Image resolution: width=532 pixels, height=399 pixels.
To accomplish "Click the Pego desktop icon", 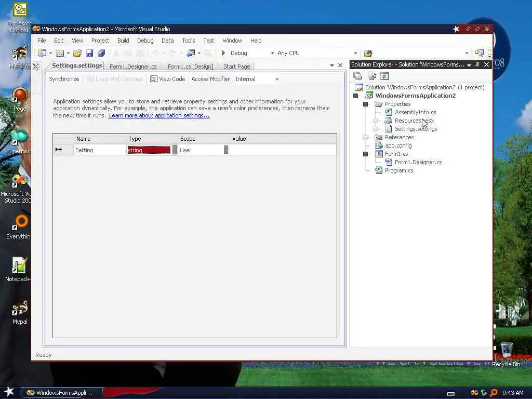I will (20, 99).
